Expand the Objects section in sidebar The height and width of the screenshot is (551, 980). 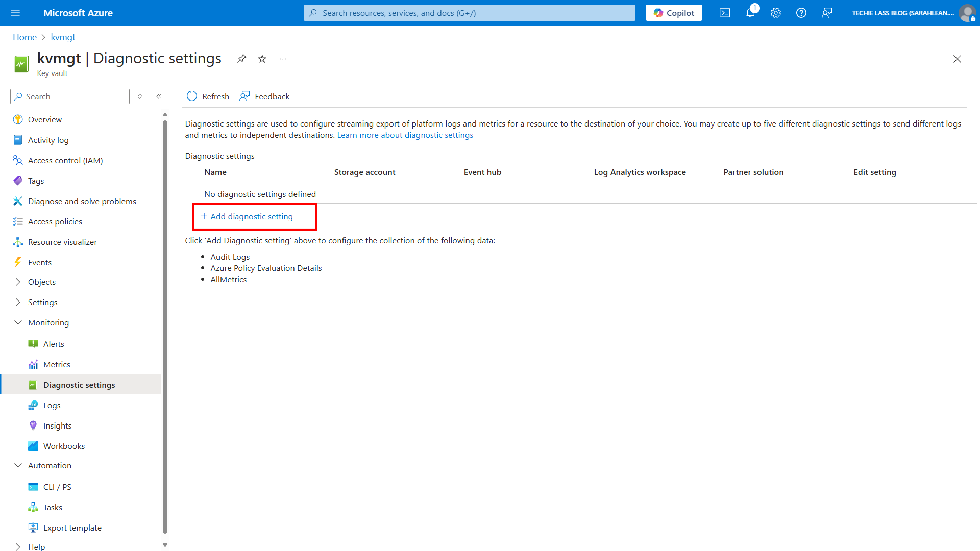pos(42,282)
